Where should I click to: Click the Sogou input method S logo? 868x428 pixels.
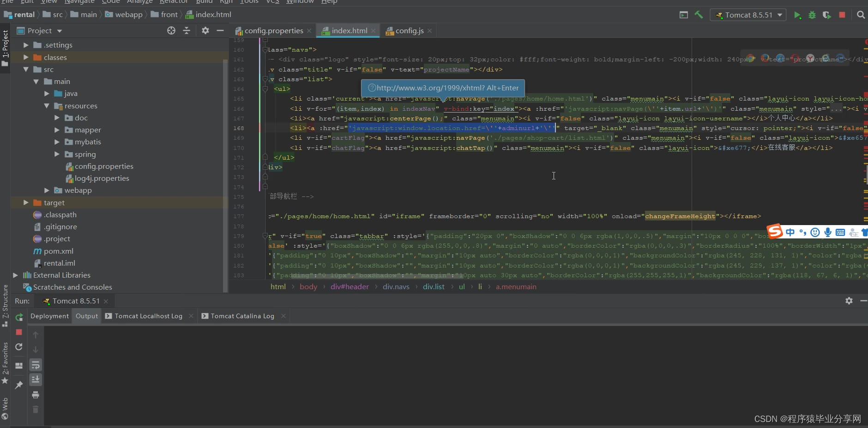775,232
